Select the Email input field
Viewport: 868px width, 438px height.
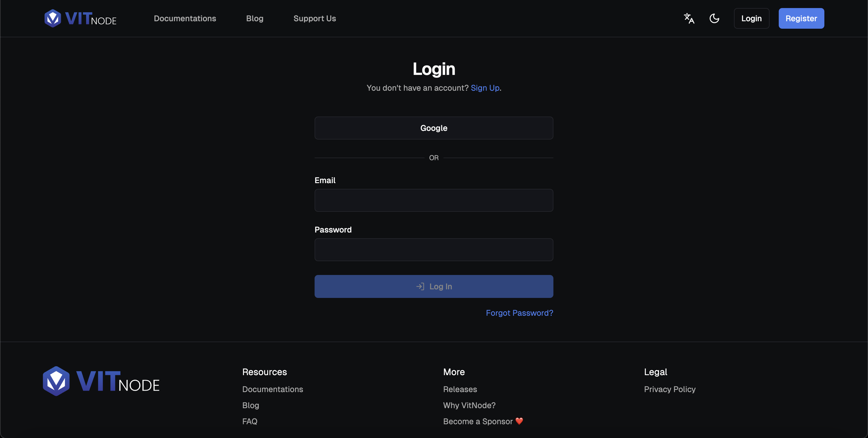point(434,200)
